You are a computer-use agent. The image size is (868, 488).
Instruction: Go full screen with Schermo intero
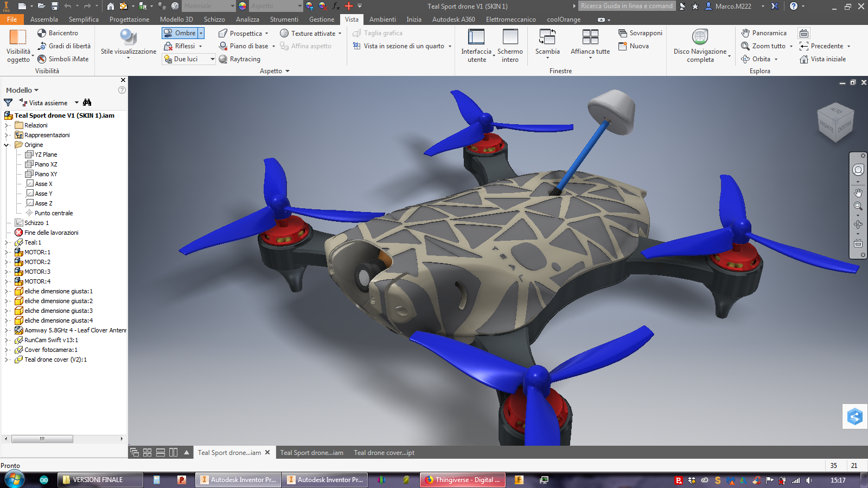click(510, 46)
